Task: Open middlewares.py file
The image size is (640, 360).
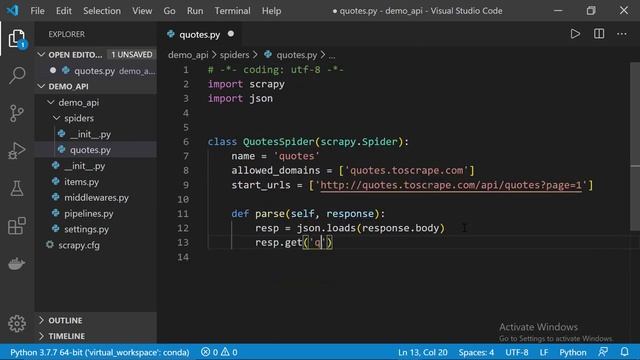Action: click(x=96, y=198)
